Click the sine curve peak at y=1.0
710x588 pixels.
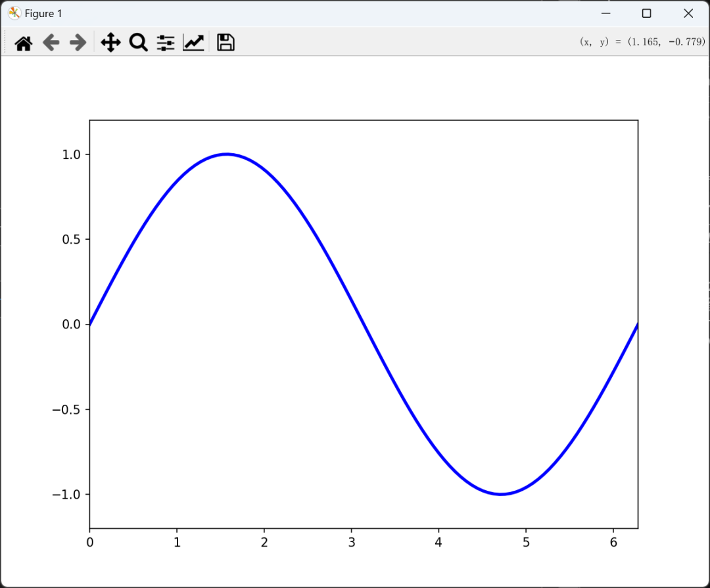click(x=227, y=154)
